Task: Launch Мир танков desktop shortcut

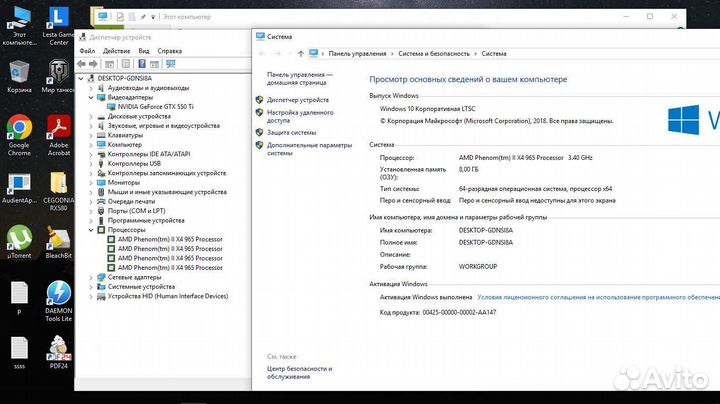Action: pos(58,77)
